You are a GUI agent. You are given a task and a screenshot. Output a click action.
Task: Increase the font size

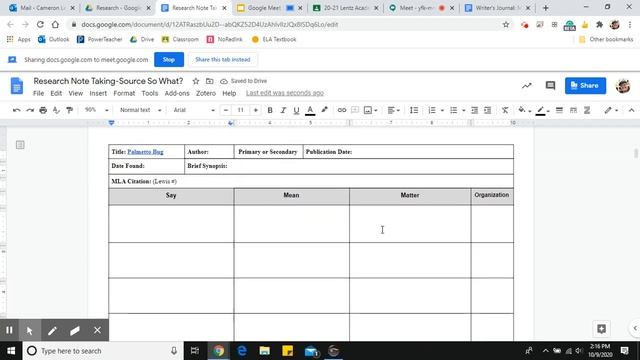pos(256,110)
